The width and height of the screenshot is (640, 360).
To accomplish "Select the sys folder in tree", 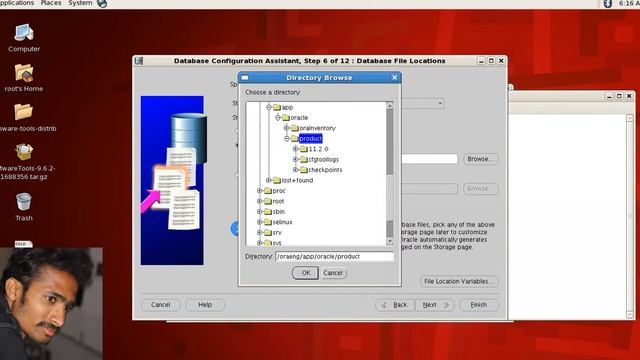I will (277, 243).
